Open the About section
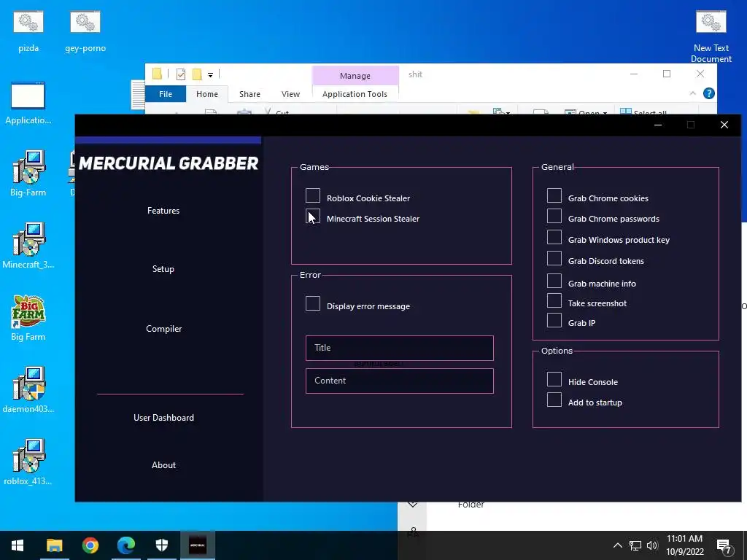 point(164,465)
